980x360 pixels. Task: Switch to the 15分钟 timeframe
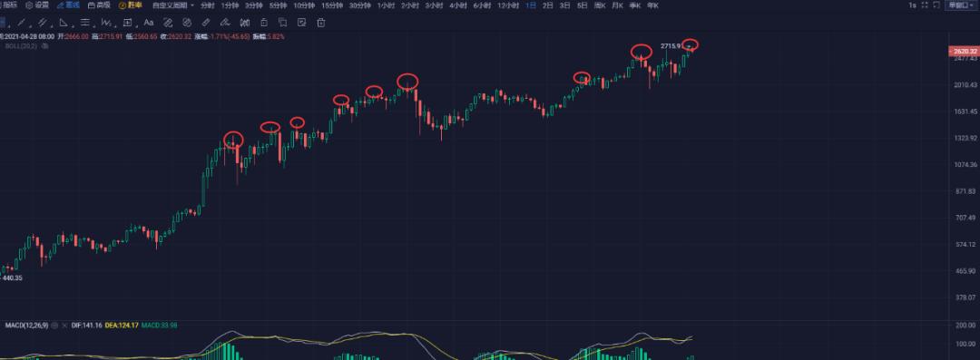click(332, 5)
